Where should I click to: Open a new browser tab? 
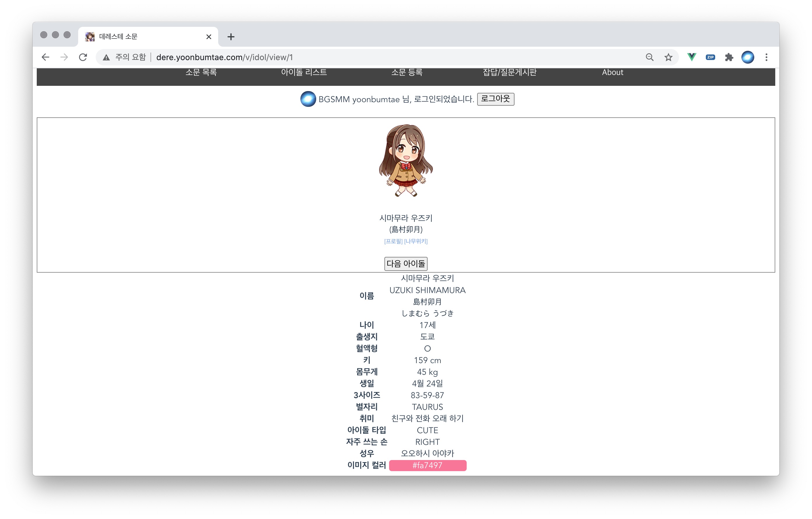[231, 37]
